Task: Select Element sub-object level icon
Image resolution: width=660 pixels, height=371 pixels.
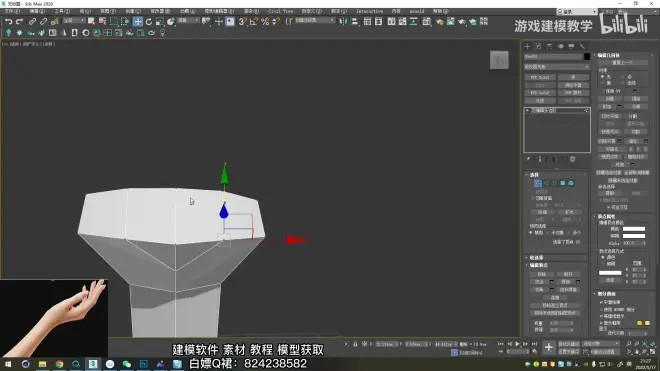Action: pyautogui.click(x=571, y=183)
